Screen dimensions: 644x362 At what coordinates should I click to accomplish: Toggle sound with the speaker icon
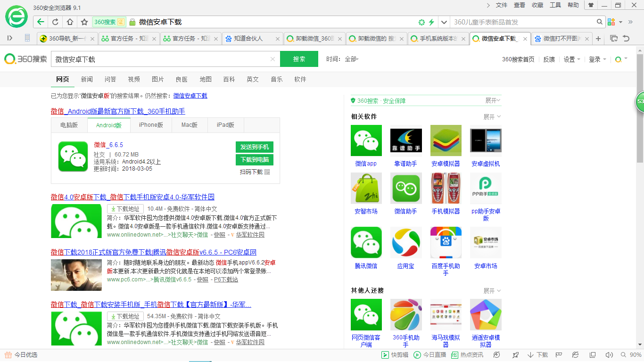pyautogui.click(x=609, y=355)
